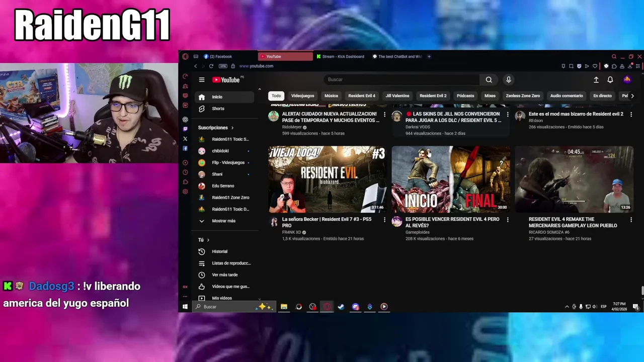This screenshot has height=362, width=644.
Task: Play the Resident Evil 7 VIEJA LOCA thumbnail
Action: (327, 179)
